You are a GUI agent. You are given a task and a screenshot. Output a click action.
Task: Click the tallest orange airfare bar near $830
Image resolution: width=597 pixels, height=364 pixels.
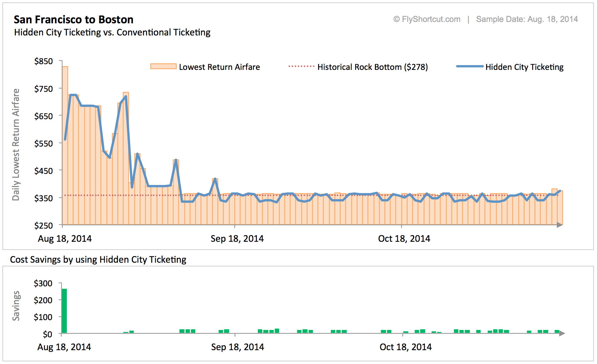65,146
